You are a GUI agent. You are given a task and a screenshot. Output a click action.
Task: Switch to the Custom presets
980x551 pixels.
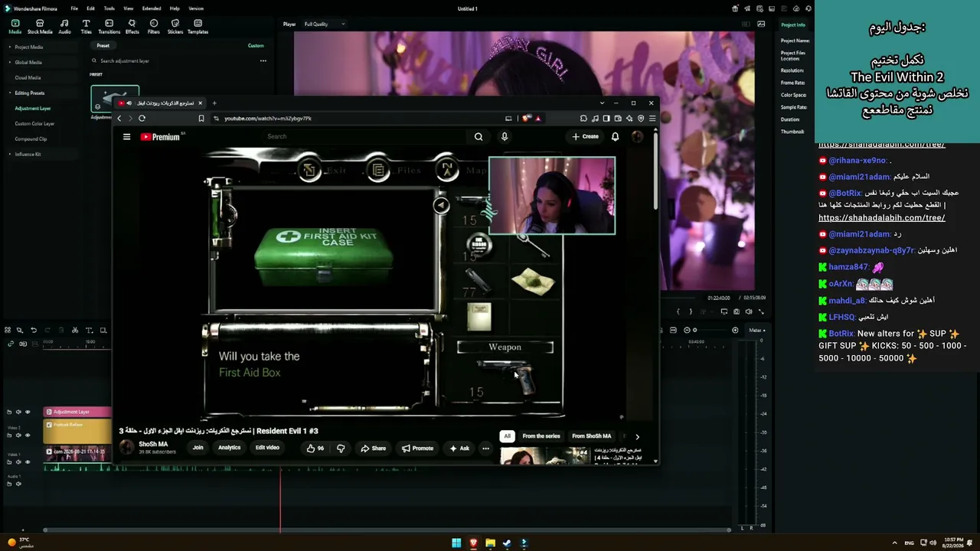pyautogui.click(x=256, y=45)
